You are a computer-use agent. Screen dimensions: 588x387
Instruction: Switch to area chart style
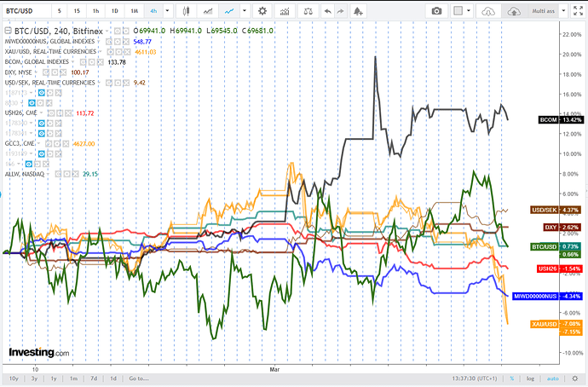coord(208,11)
